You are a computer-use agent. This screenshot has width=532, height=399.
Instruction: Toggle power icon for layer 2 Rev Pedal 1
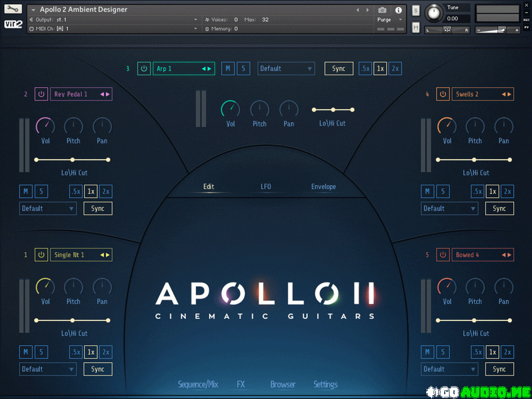tap(41, 94)
